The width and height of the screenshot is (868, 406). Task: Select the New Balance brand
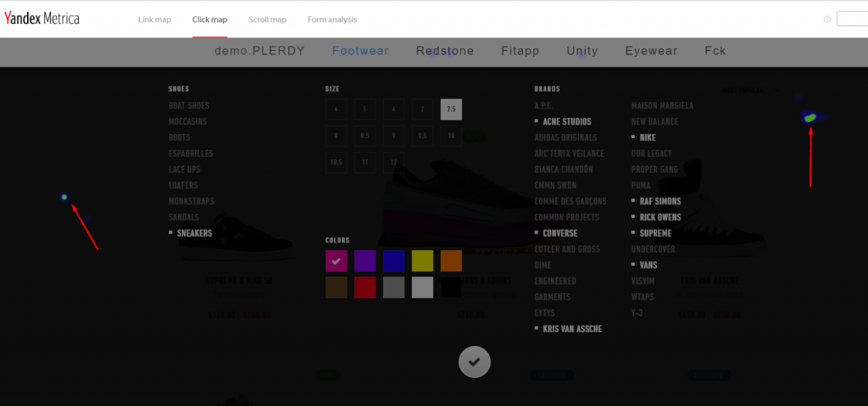pos(655,121)
